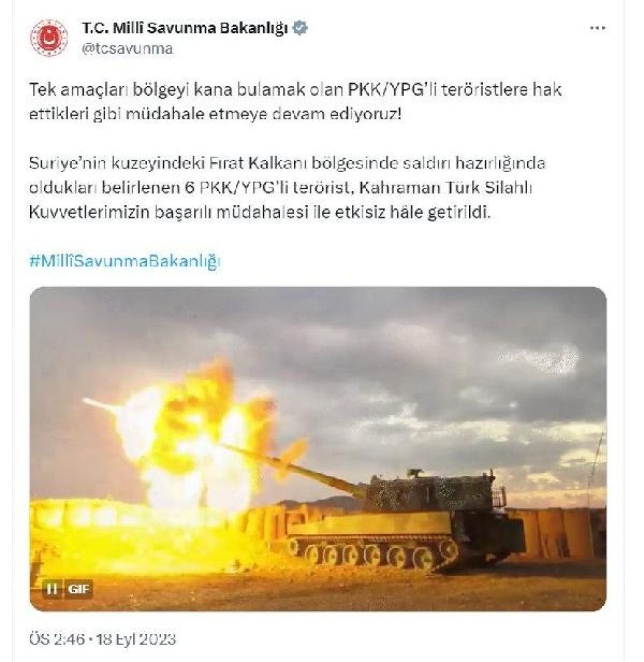Screen dimensions: 644x662
Task: Click the blue verified badge next to name
Action: [x=300, y=28]
